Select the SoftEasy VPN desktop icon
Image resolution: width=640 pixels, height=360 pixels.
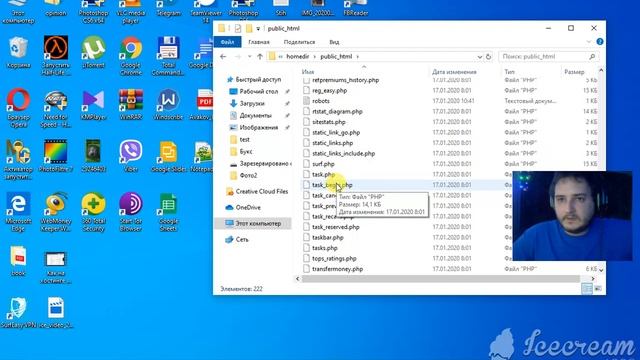18,313
